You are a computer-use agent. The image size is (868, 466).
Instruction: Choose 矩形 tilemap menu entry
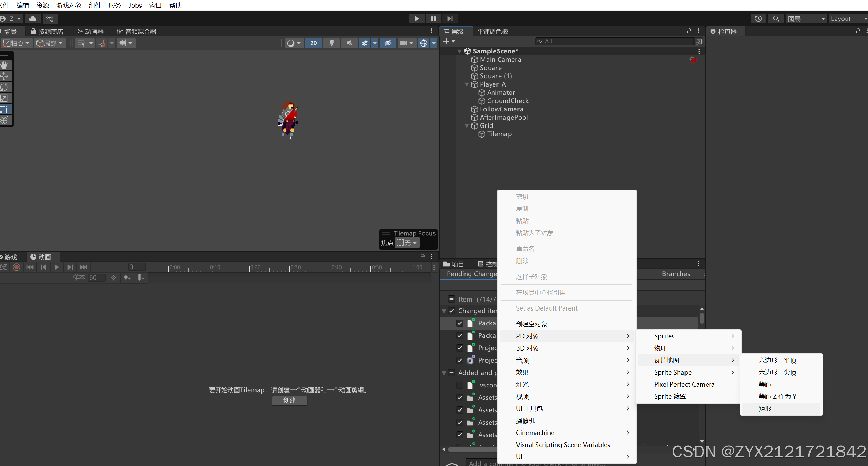click(x=765, y=408)
